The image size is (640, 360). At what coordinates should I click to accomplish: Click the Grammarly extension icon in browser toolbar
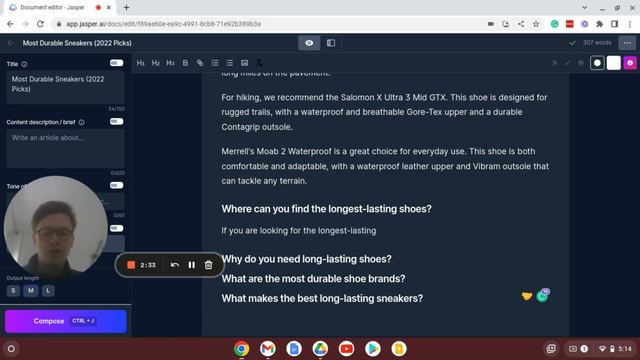click(x=554, y=24)
